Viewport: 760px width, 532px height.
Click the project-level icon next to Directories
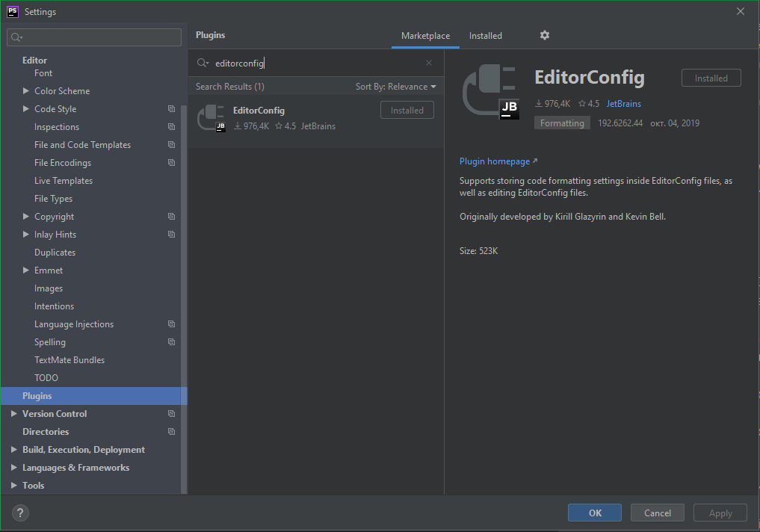click(172, 432)
